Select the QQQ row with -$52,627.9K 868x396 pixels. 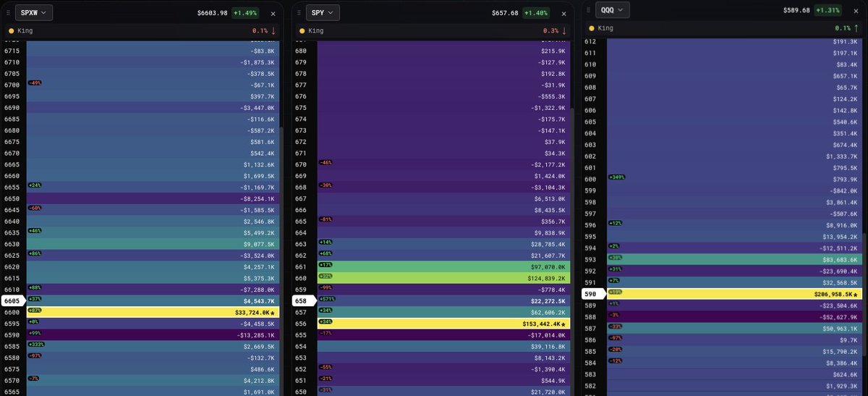[733, 316]
